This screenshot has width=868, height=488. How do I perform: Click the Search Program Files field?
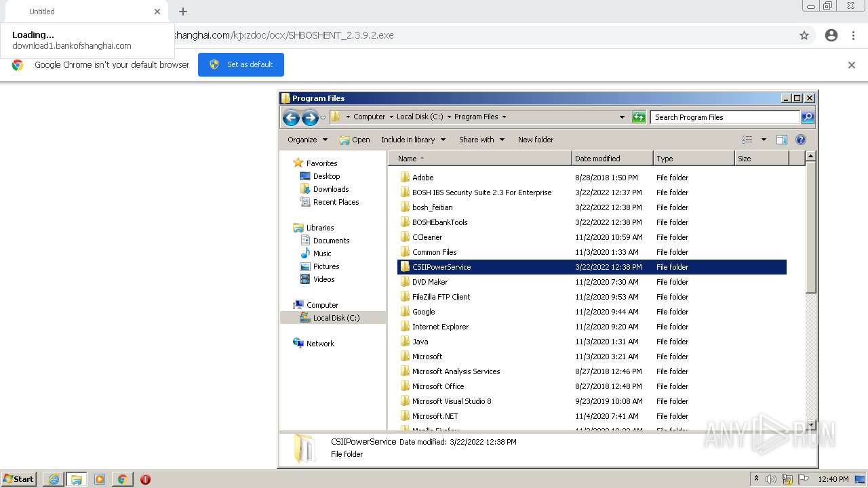pyautogui.click(x=725, y=117)
